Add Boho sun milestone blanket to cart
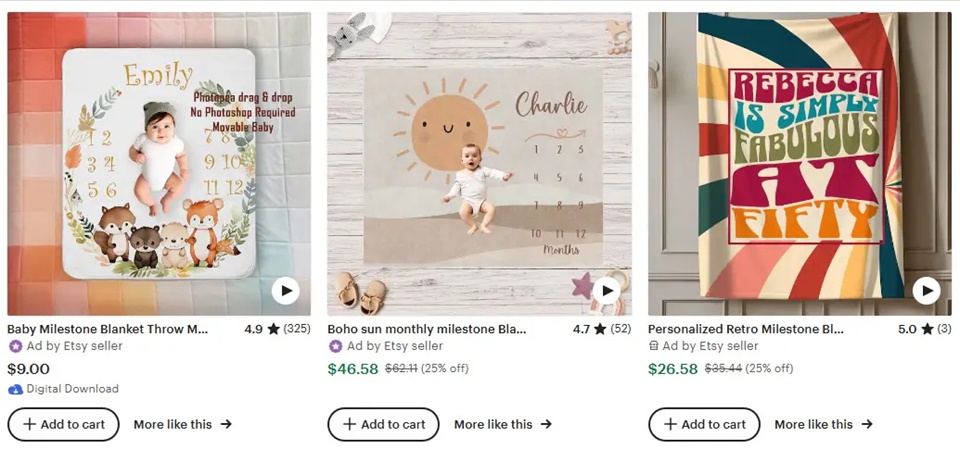The image size is (960, 449). click(x=383, y=424)
